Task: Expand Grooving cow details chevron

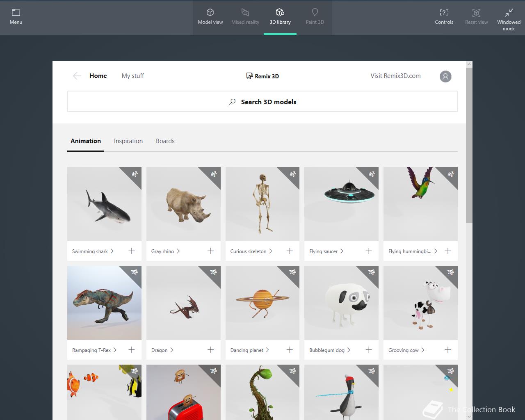Action: pyautogui.click(x=422, y=350)
